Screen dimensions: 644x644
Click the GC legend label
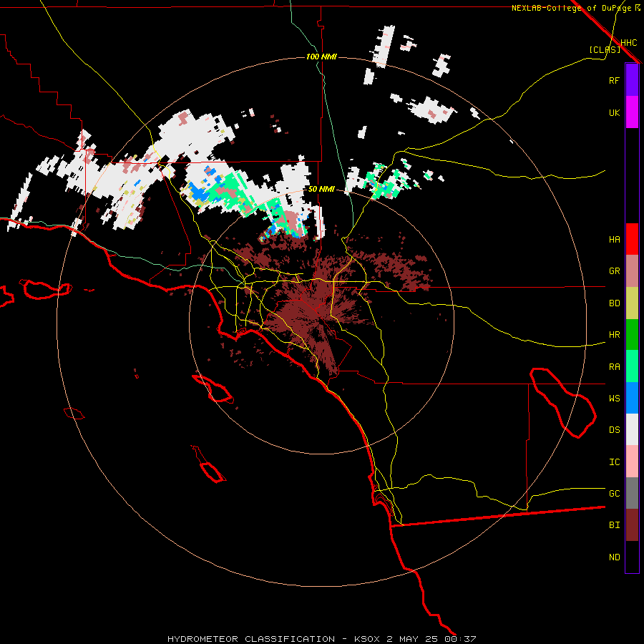[614, 494]
